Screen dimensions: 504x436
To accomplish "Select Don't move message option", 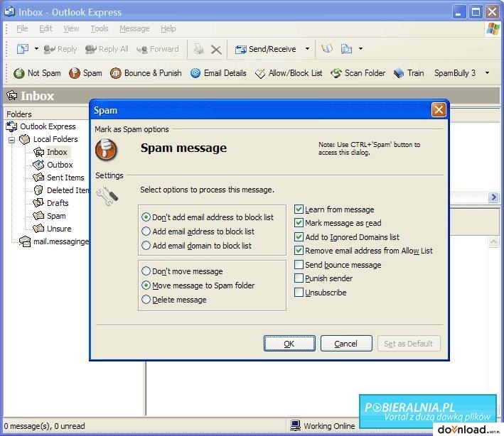I will 146,271.
